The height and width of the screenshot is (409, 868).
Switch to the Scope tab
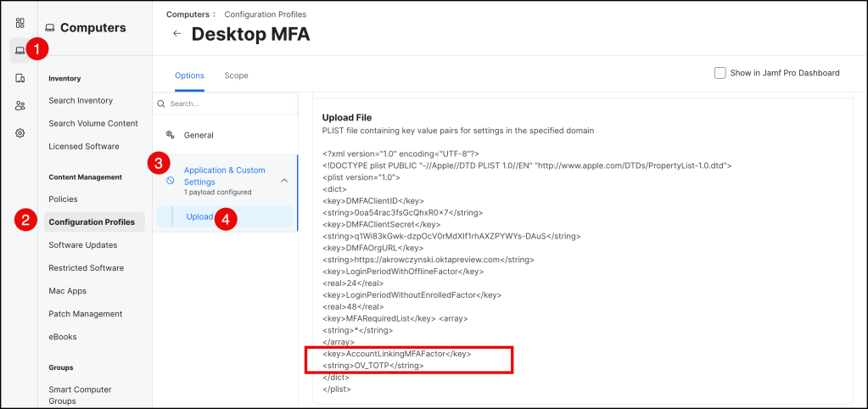tap(236, 76)
